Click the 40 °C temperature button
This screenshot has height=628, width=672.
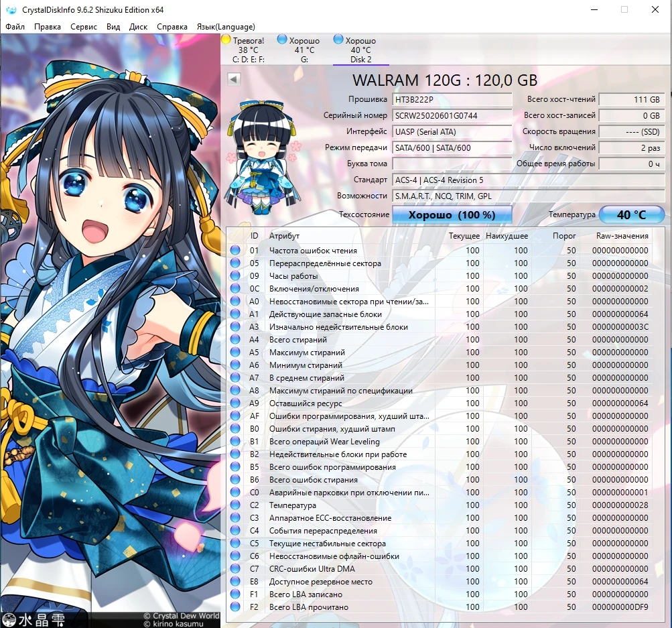631,214
